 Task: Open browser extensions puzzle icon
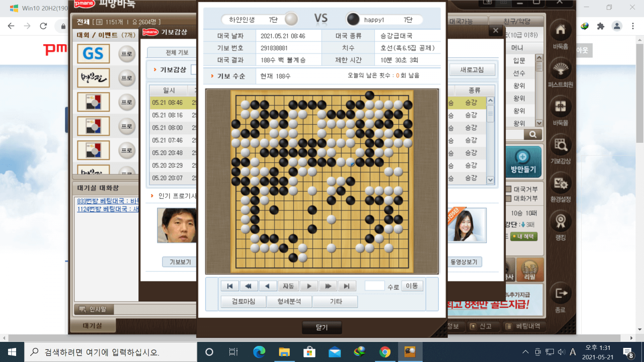coord(601,26)
